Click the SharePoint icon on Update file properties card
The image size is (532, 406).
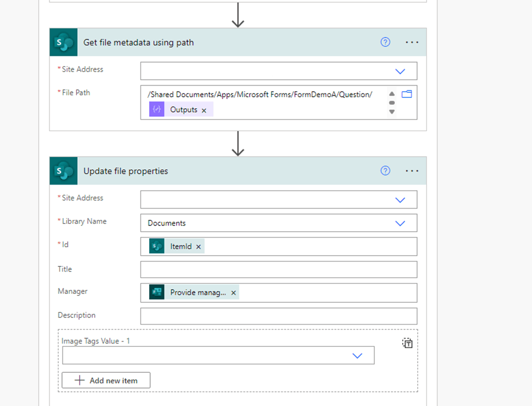point(64,171)
